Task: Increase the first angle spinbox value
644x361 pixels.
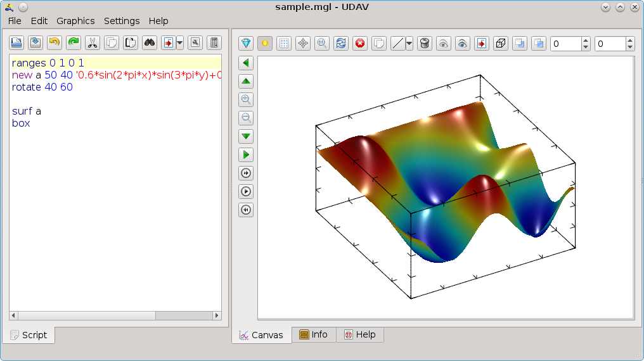Action: tap(586, 41)
